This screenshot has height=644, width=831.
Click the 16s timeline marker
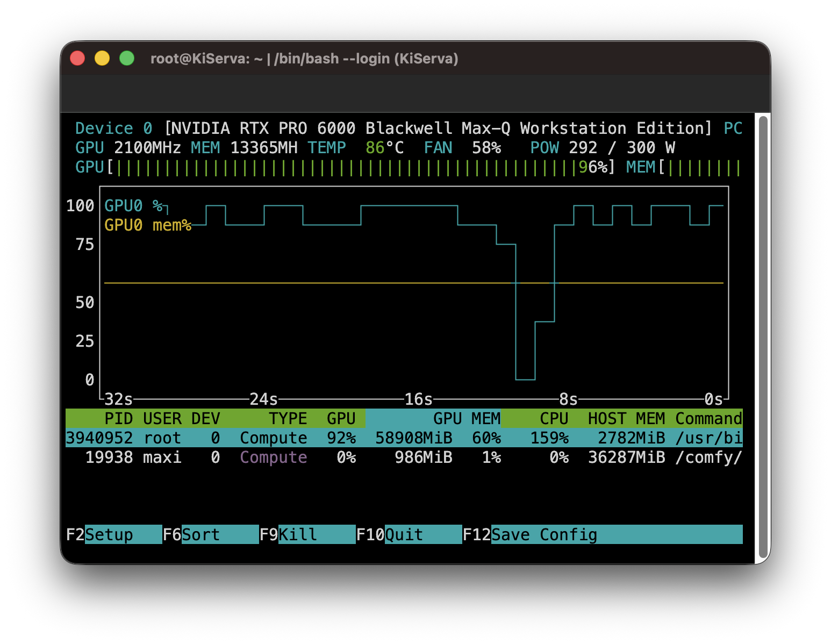click(418, 399)
